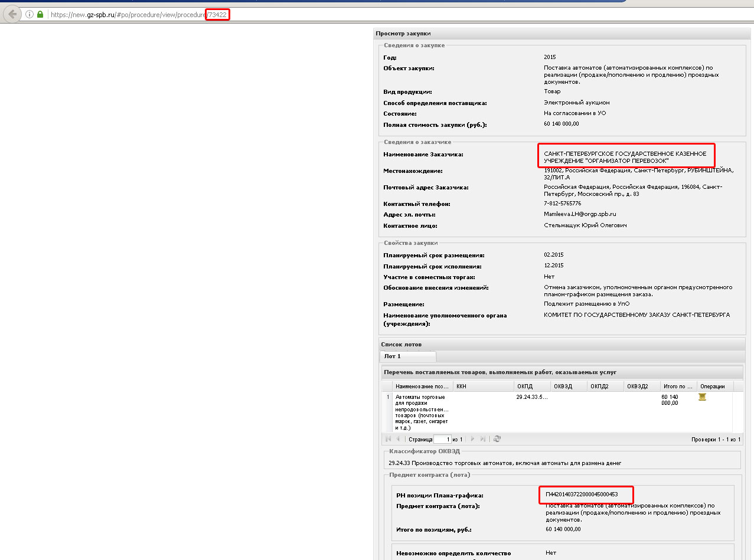
Task: Click the status На согласовании в УО
Action: click(x=575, y=113)
